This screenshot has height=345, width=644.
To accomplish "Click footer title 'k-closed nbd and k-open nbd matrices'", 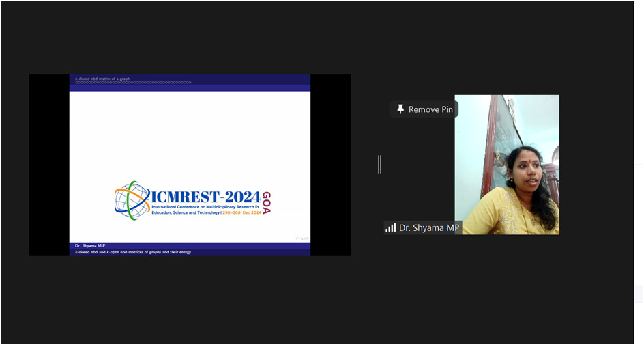I will tap(132, 252).
